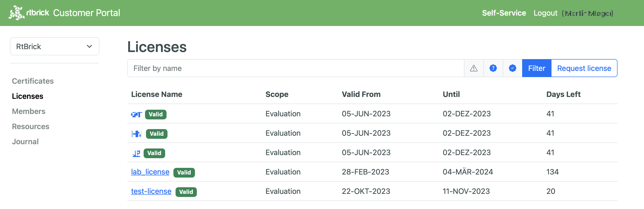
Task: Click the Valid badge in the topmost license row
Action: pyautogui.click(x=155, y=114)
